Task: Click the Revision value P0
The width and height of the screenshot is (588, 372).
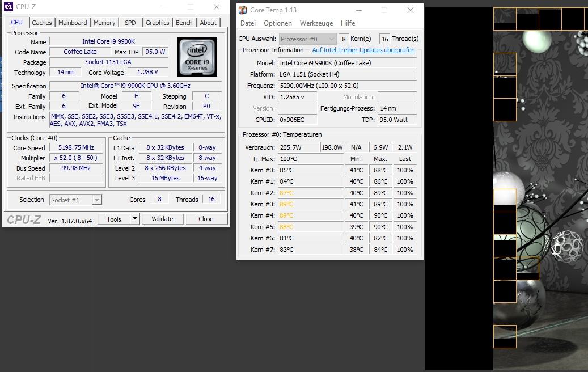Action: (x=206, y=106)
